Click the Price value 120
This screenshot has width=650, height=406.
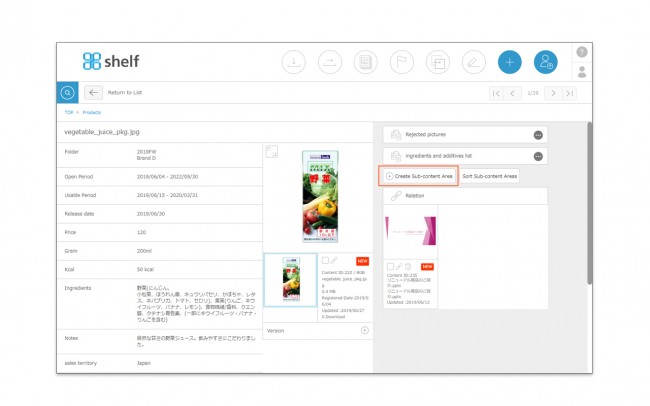coord(141,232)
